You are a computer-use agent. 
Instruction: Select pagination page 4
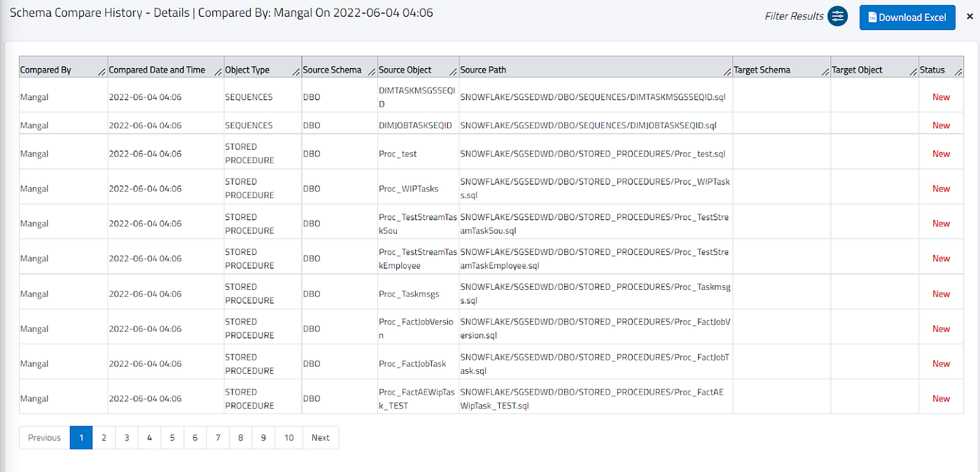coord(149,438)
